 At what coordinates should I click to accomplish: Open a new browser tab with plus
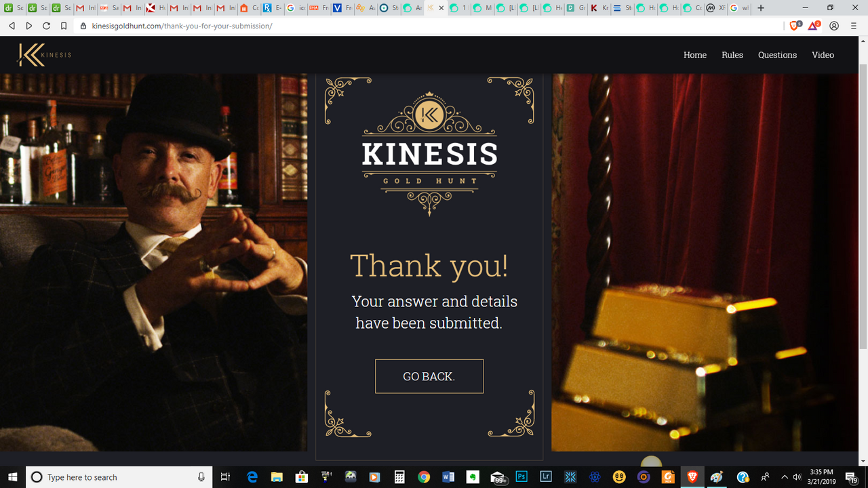(761, 8)
